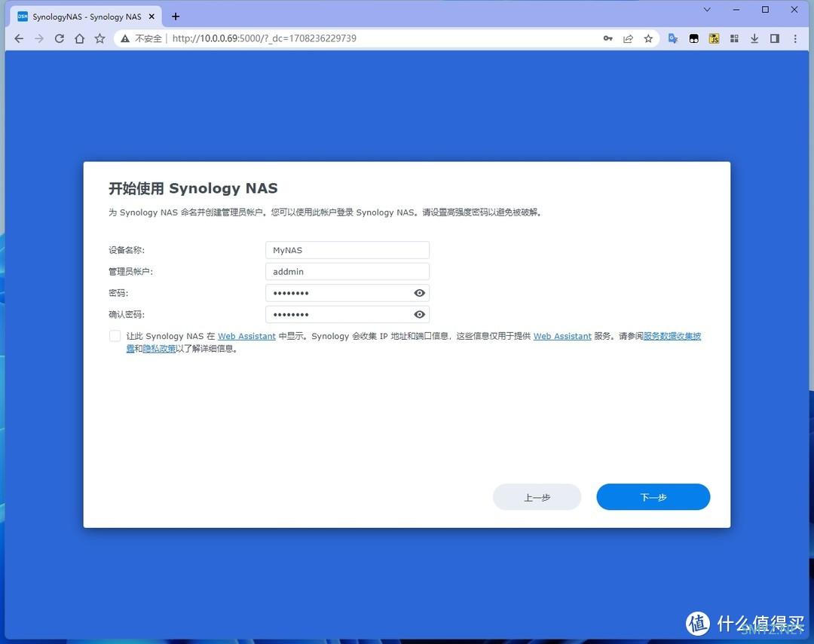Click the 开始使用 Synology NAS heading
Image resolution: width=814 pixels, height=644 pixels.
coord(193,188)
